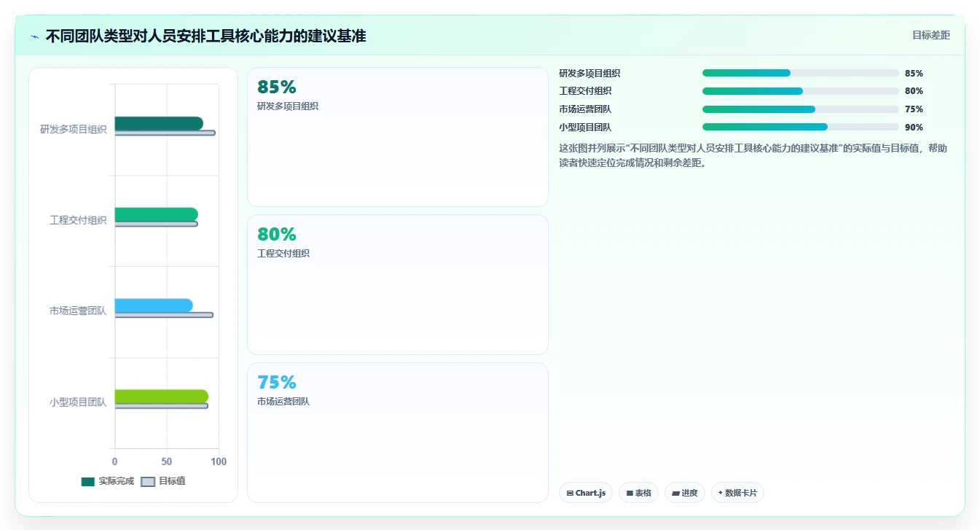Select the 80% data card
The width and height of the screenshot is (980, 530).
click(398, 284)
